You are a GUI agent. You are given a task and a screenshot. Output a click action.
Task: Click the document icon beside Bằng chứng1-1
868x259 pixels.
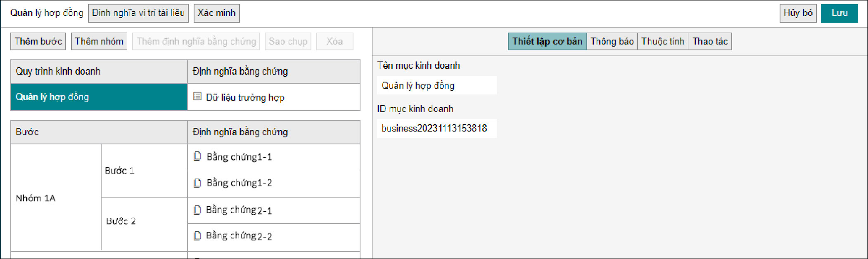coord(197,156)
